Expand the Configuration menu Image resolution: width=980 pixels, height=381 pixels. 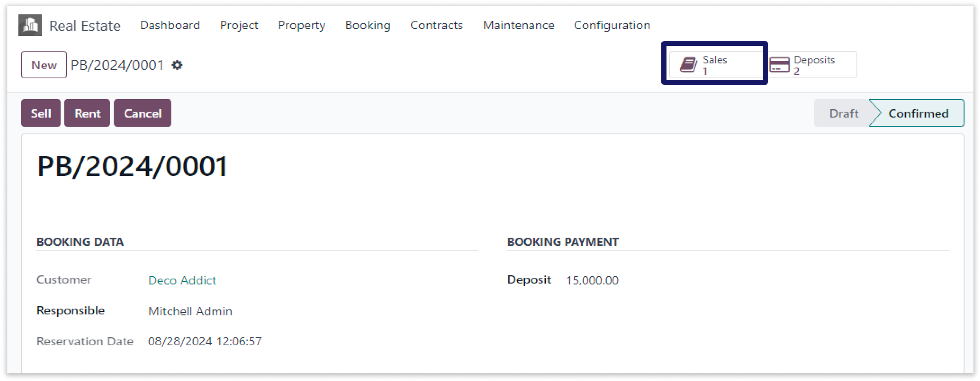point(612,25)
